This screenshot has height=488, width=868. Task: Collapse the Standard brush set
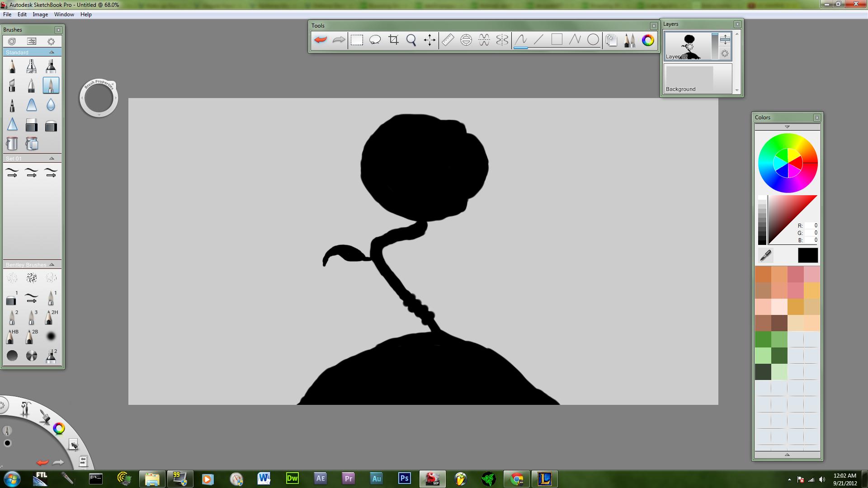coord(52,52)
